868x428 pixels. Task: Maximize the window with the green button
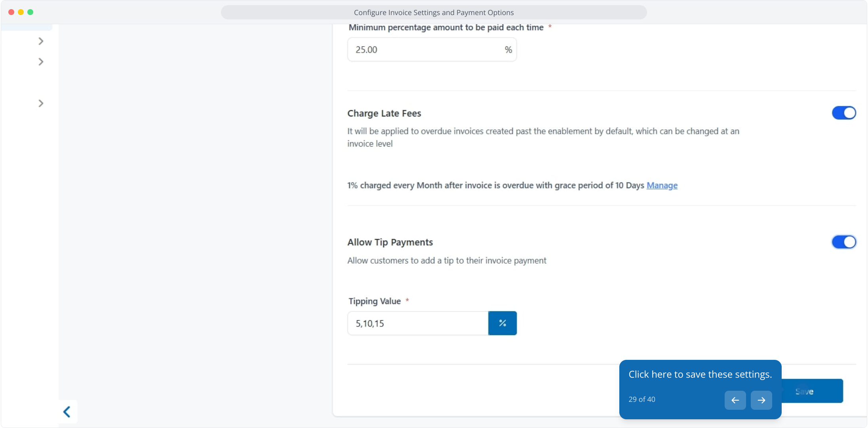pos(30,12)
